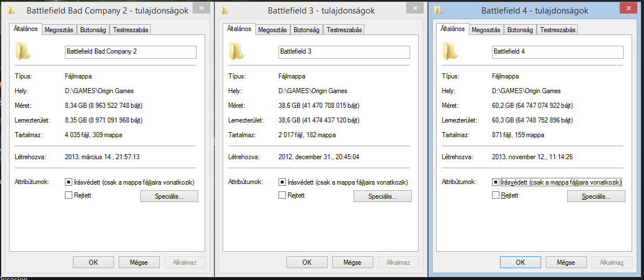
Task: Open Megosztás tab in Battlefield 4 window
Action: pos(486,29)
